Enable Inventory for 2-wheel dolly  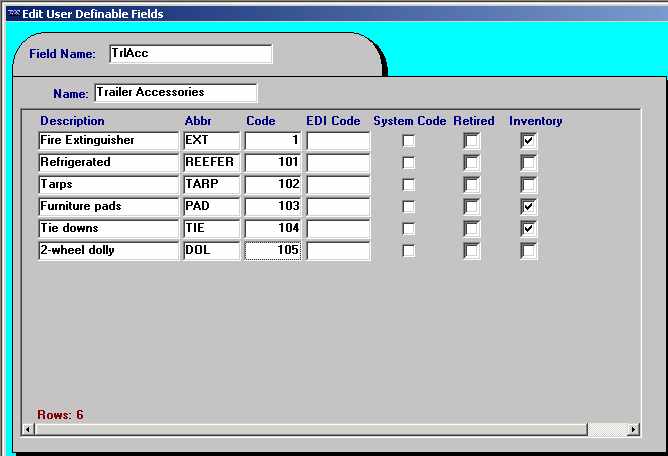click(x=528, y=251)
